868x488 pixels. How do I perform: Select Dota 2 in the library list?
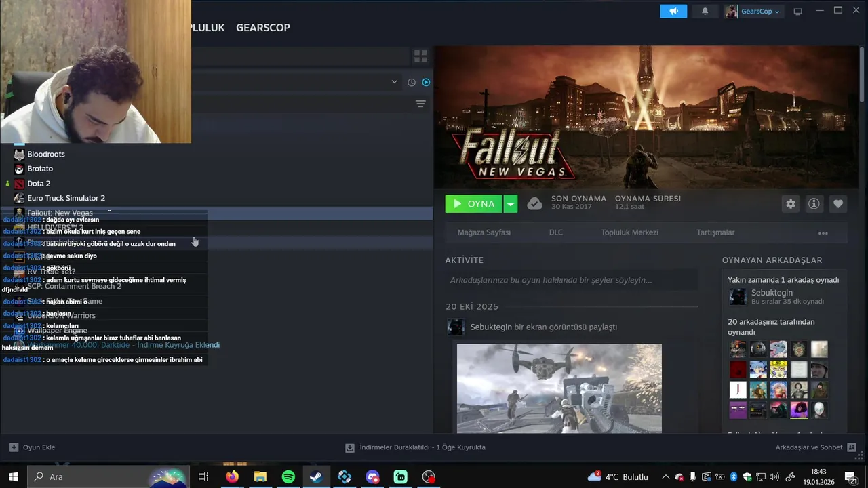(x=39, y=184)
